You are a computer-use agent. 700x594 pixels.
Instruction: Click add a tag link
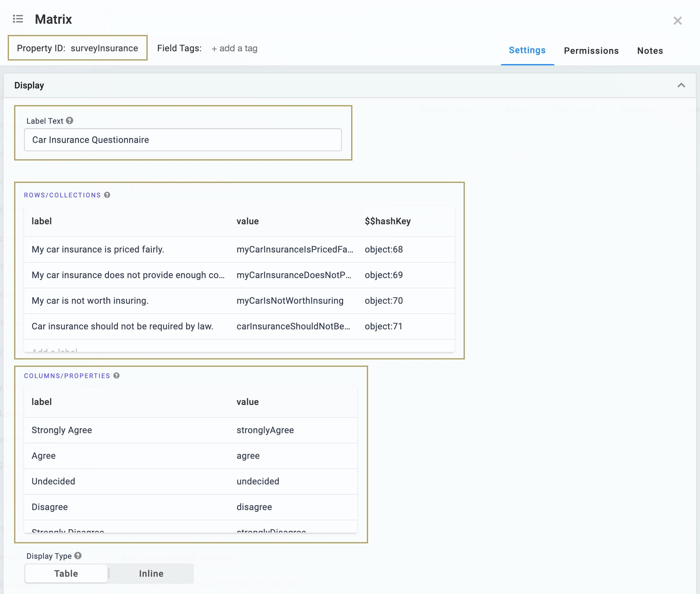[x=234, y=48]
